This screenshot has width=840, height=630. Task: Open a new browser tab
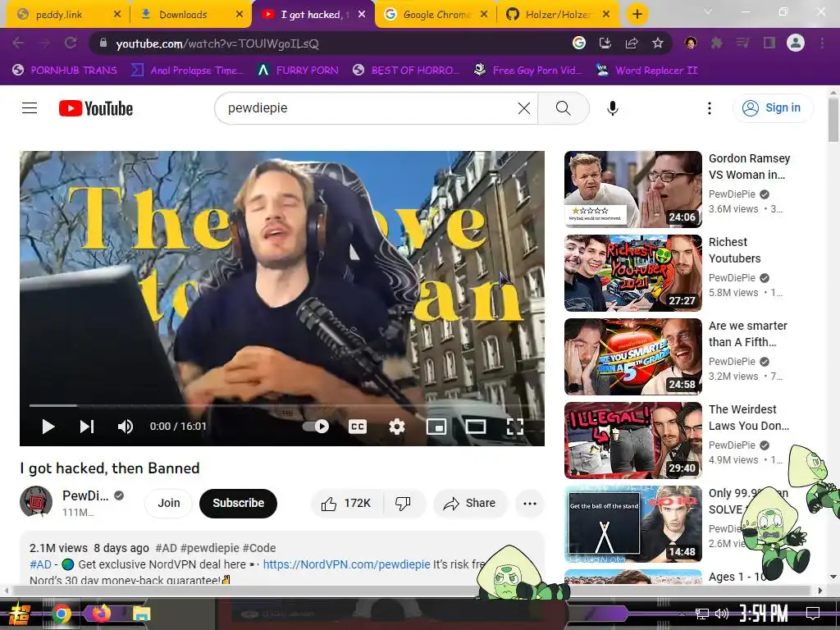pyautogui.click(x=637, y=15)
